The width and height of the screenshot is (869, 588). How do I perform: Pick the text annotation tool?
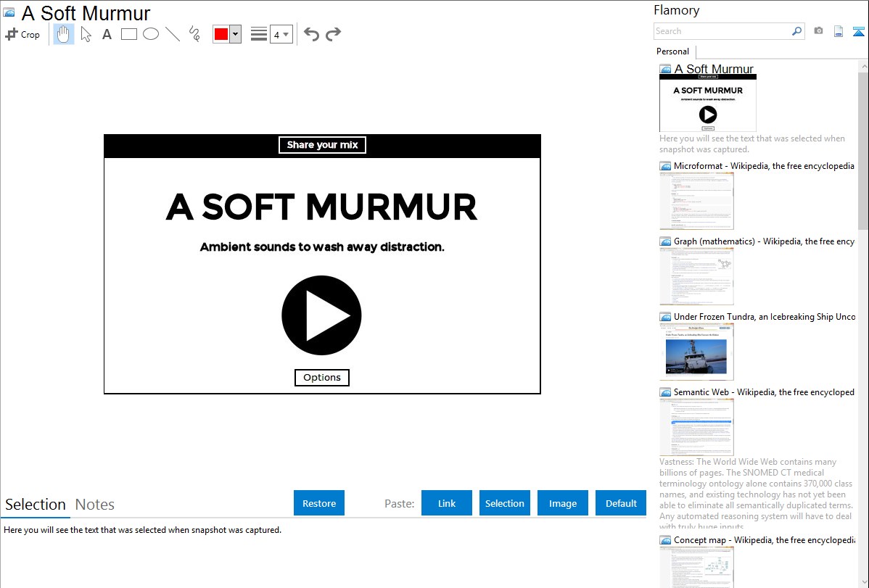coord(107,34)
